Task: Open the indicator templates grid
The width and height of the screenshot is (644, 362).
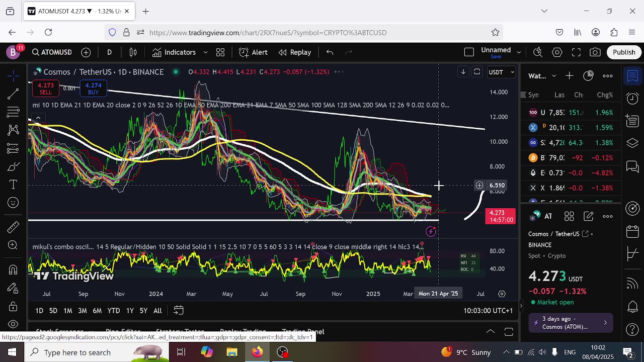Action: point(220,52)
